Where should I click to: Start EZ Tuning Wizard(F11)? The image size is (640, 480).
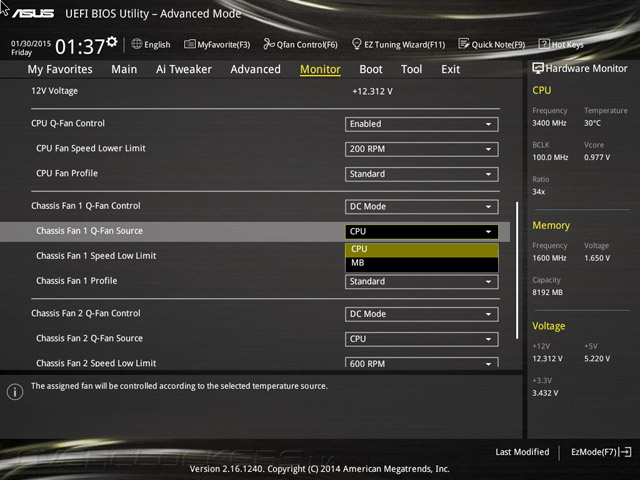[x=398, y=44]
